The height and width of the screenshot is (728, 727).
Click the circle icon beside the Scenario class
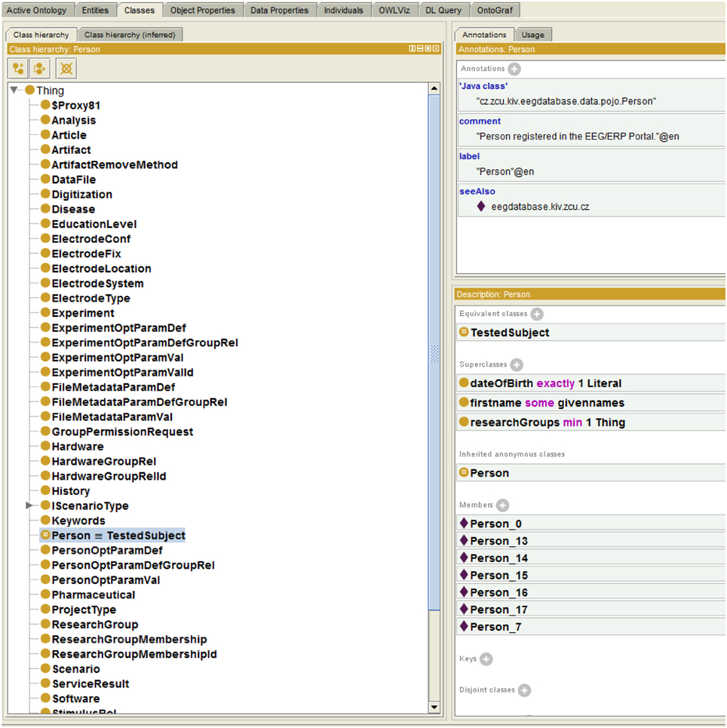pos(45,668)
